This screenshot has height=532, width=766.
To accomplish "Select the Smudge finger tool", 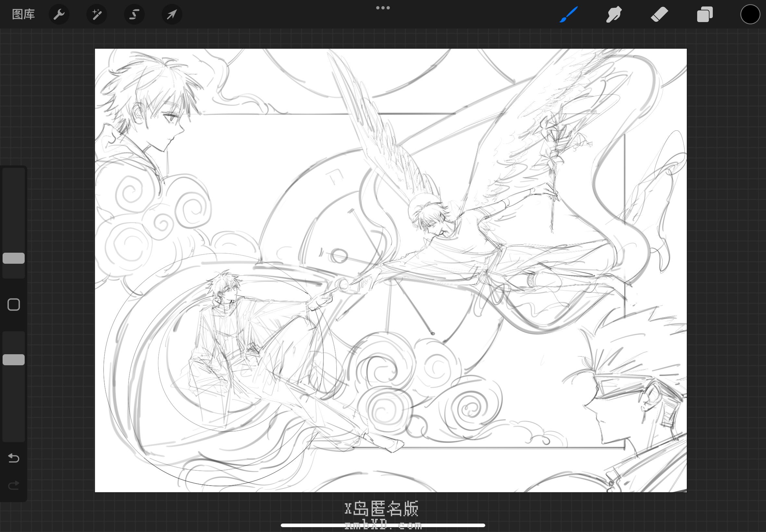I will click(x=613, y=14).
